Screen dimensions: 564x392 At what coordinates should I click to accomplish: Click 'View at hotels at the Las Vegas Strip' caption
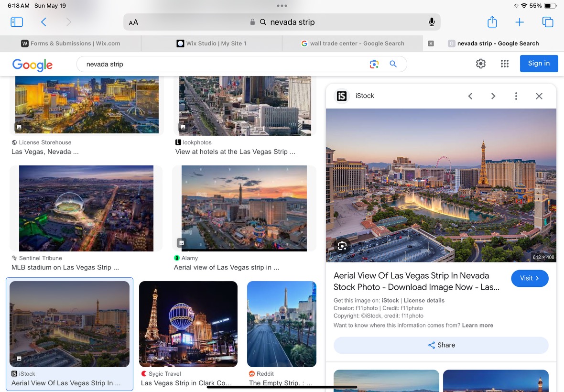235,152
